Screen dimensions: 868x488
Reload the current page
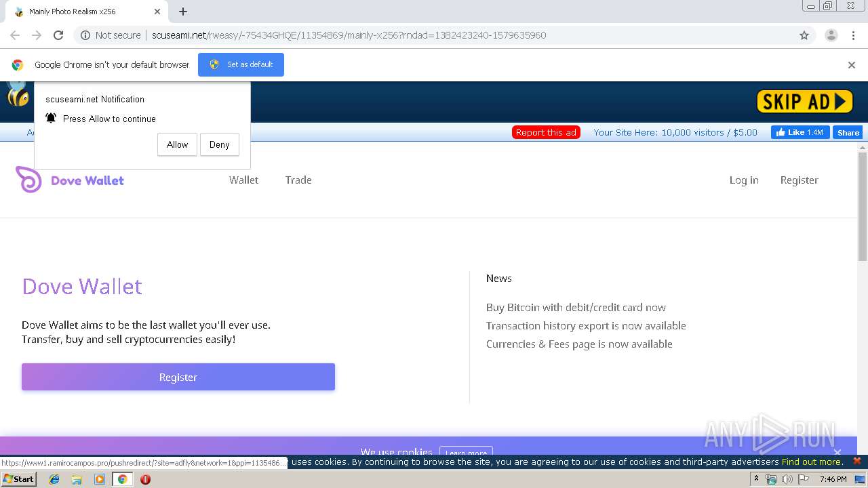[58, 35]
